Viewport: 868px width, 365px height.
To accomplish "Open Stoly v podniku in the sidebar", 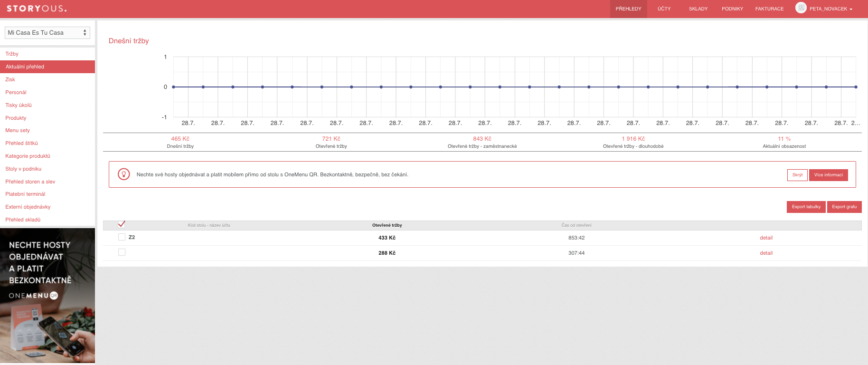I will [47, 169].
